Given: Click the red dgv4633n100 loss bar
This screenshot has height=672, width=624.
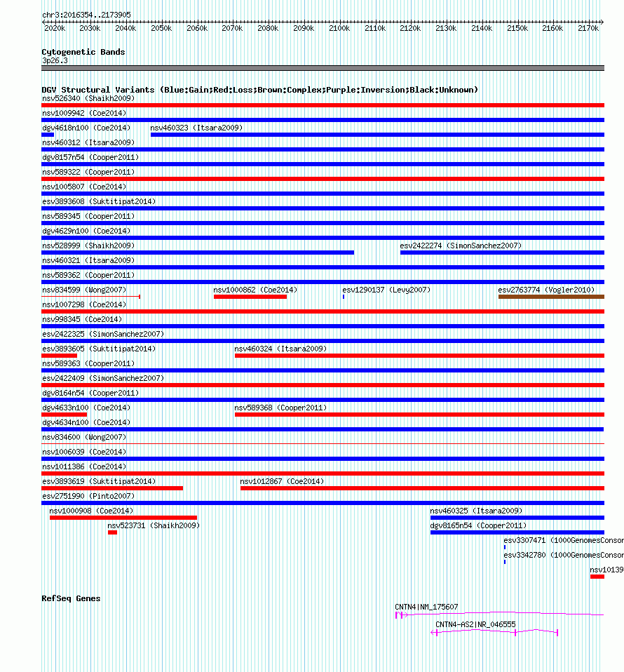Looking at the screenshot, I should 65,415.
